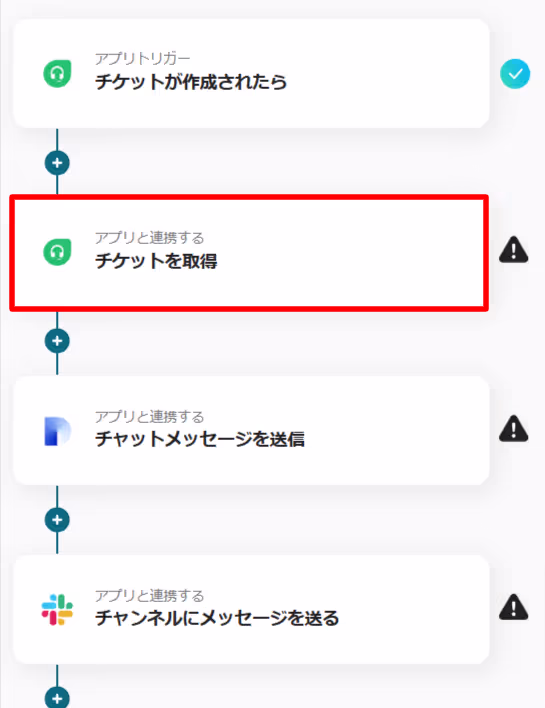The image size is (545, 708).
Task: Click the Dify icon beside チャットメッセージを送信
Action: (57, 431)
